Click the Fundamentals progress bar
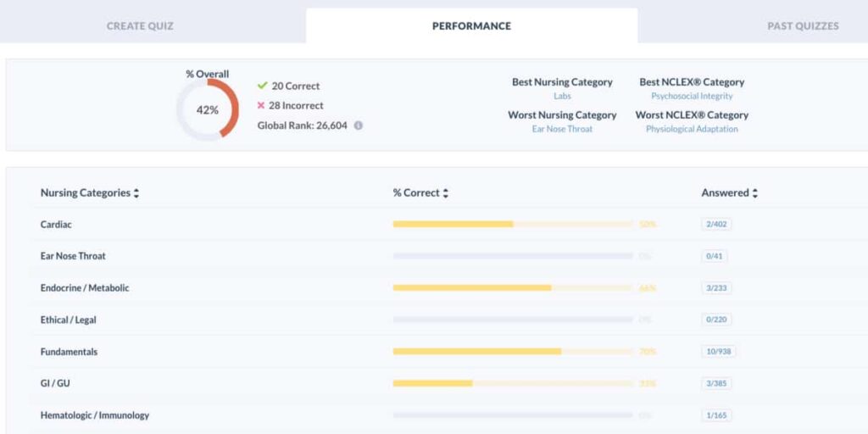The height and width of the screenshot is (434, 868). tap(512, 351)
